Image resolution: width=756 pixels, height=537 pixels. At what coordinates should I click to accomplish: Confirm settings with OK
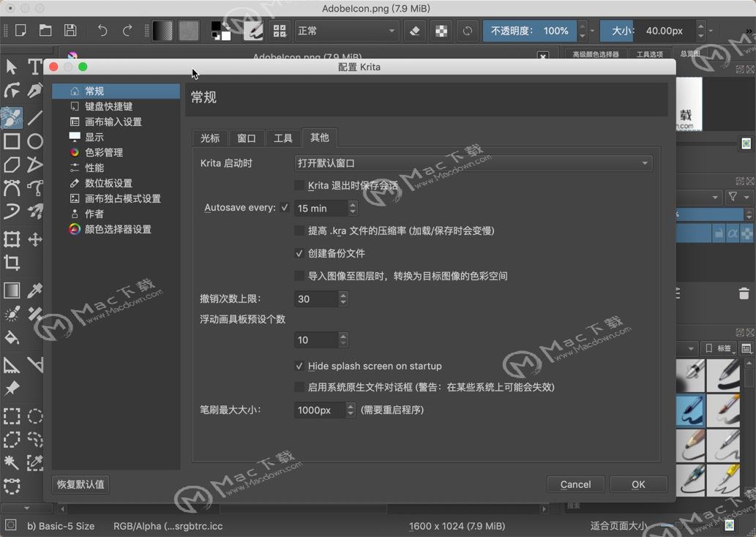coord(638,484)
